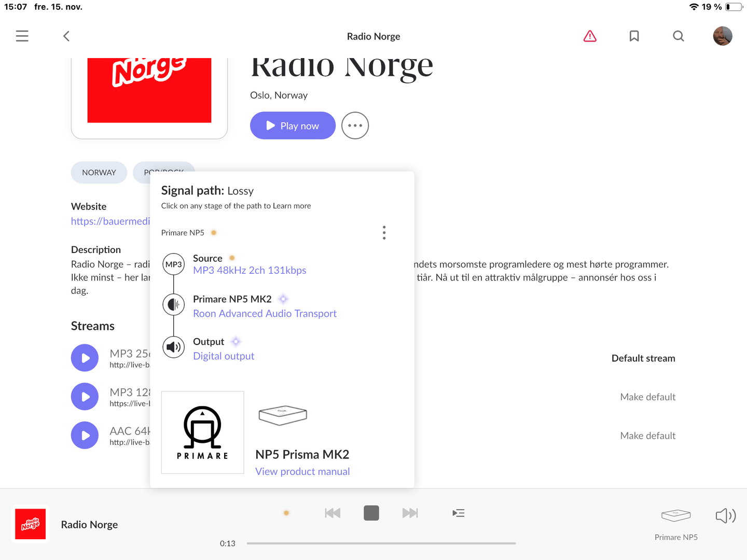Open the user profile avatar

[722, 36]
